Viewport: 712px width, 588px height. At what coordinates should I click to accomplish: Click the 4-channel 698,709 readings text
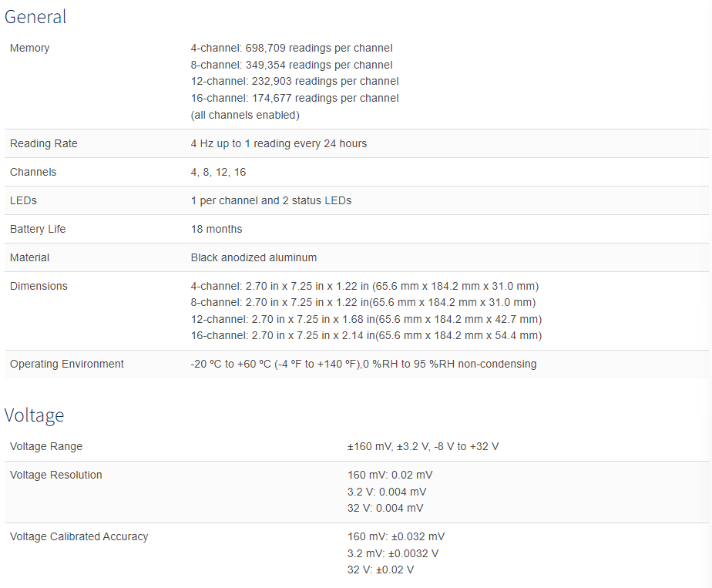click(291, 48)
